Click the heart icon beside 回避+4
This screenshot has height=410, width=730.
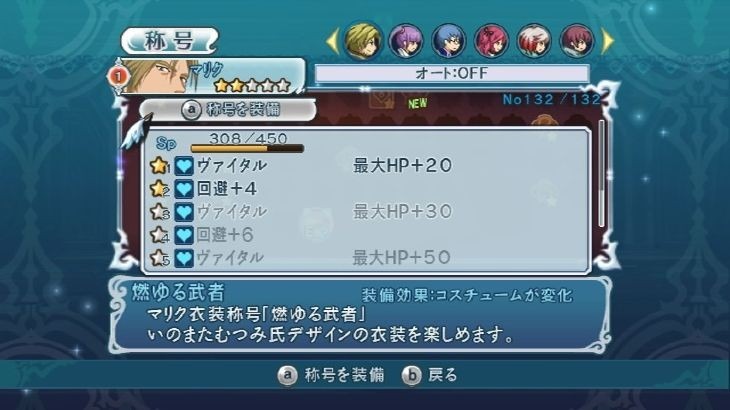(x=184, y=188)
